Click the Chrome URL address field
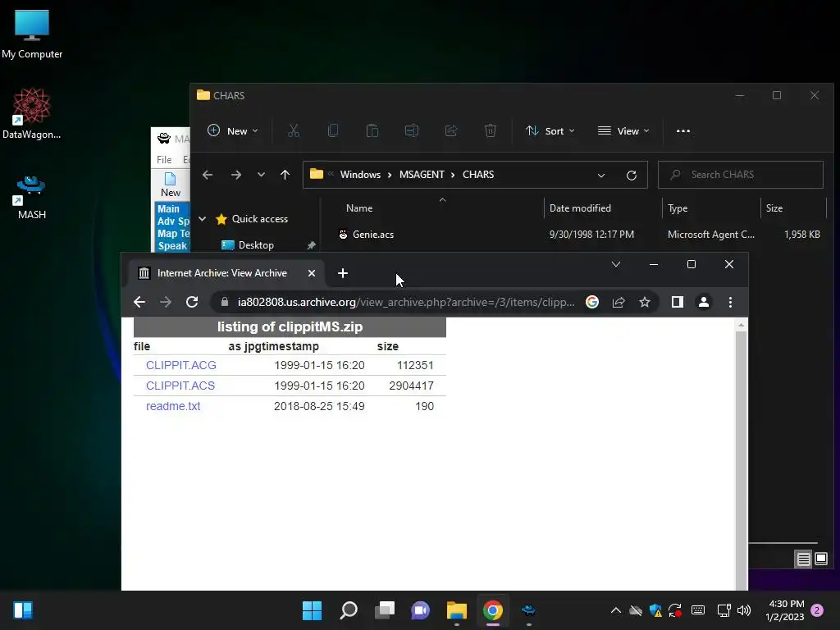 click(405, 302)
